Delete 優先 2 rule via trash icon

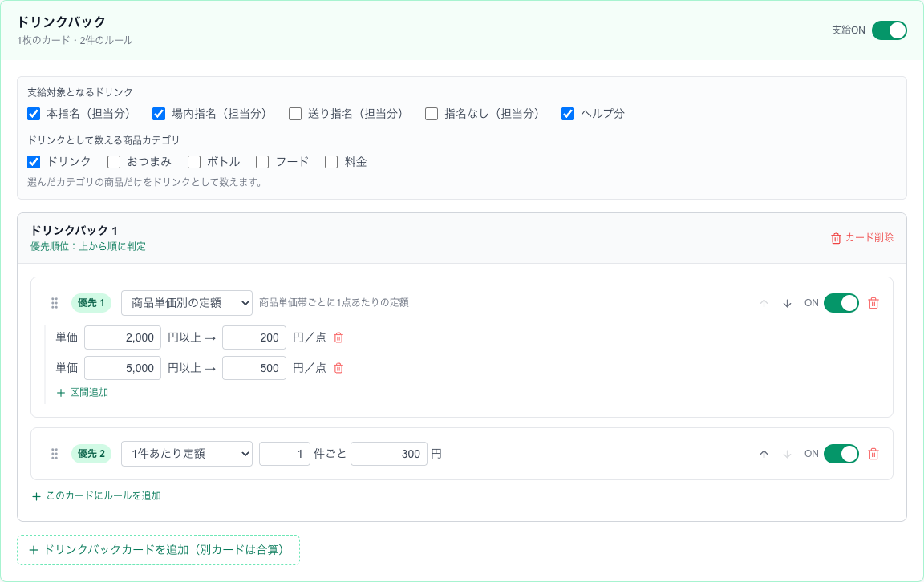pos(873,455)
